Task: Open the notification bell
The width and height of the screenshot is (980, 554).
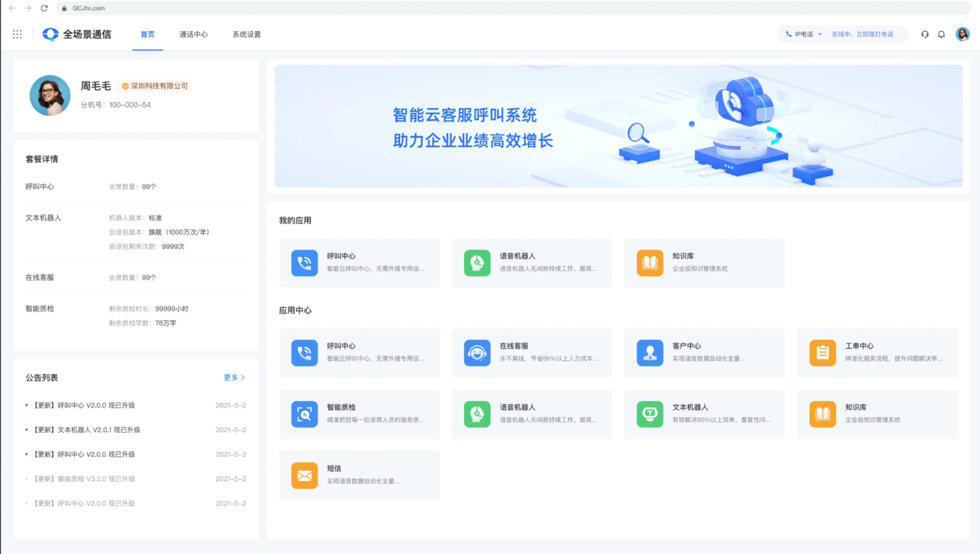Action: 941,34
